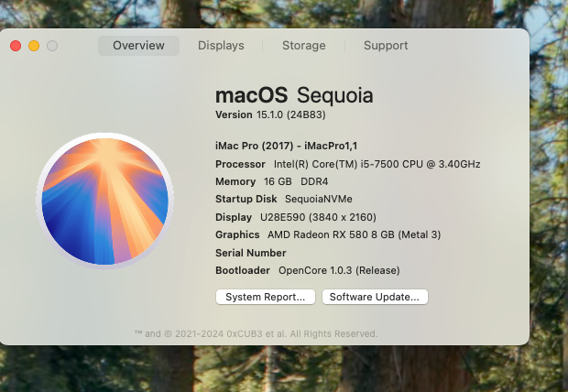Click the Display U28E590 resolution line

[295, 217]
